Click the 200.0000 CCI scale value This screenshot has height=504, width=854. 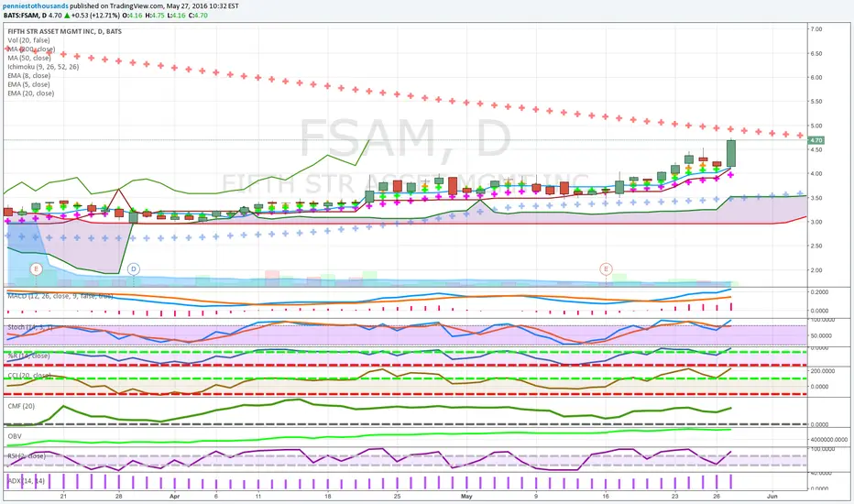point(823,371)
